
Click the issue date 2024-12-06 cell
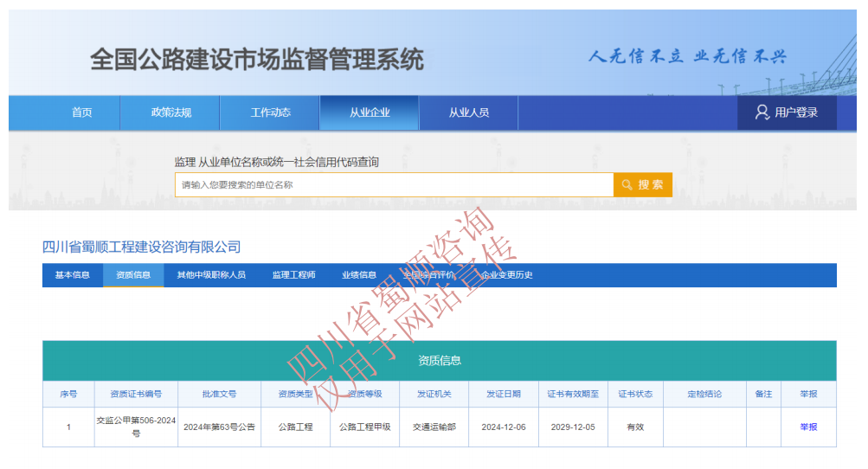504,427
